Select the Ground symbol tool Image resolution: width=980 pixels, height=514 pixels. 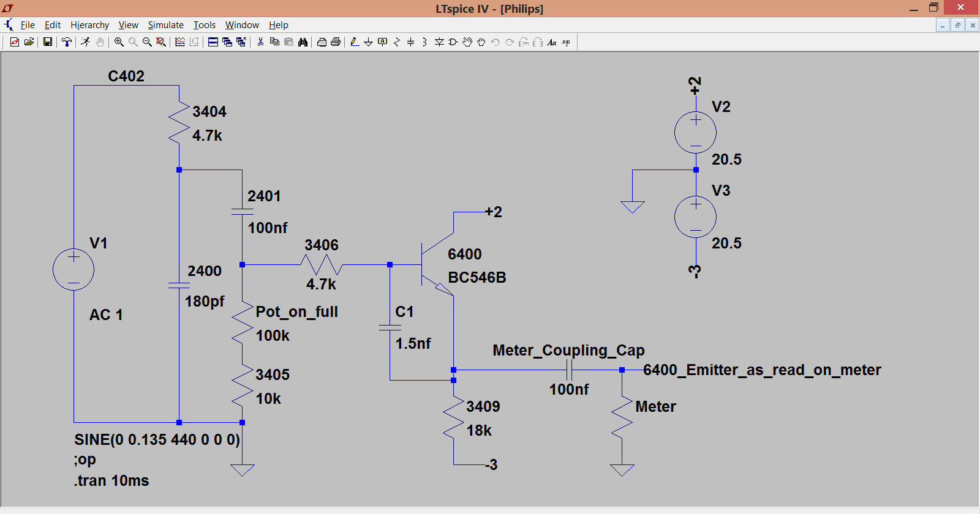point(369,42)
